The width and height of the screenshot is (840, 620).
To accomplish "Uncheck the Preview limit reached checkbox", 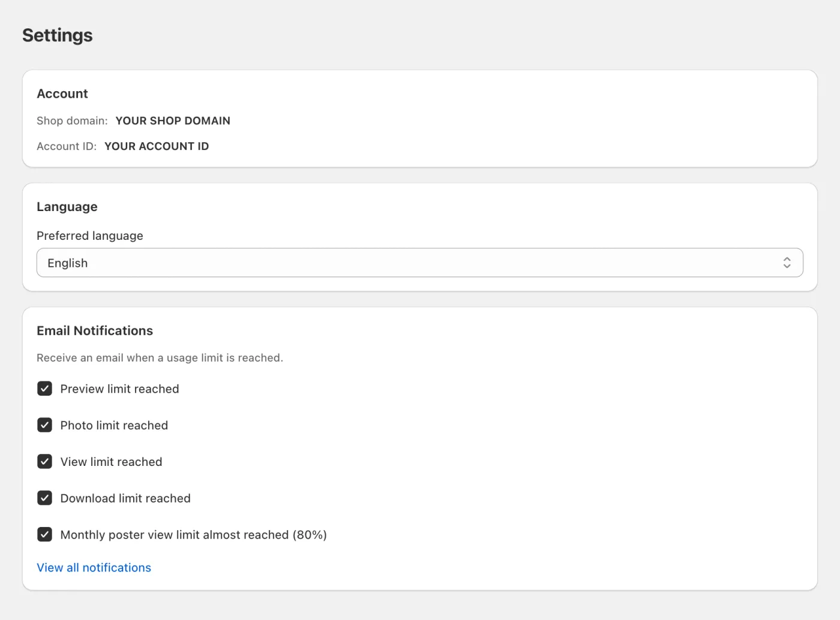I will click(x=44, y=389).
